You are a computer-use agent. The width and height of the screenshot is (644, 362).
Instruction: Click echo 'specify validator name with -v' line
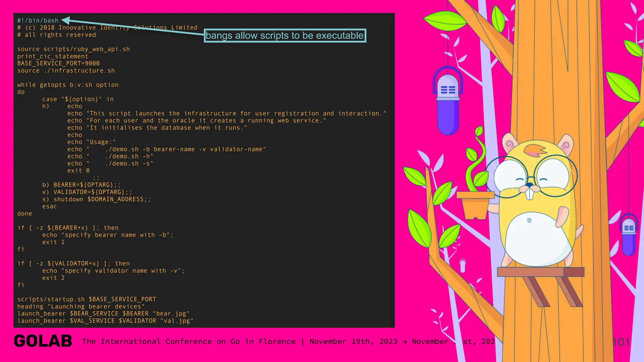point(114,271)
